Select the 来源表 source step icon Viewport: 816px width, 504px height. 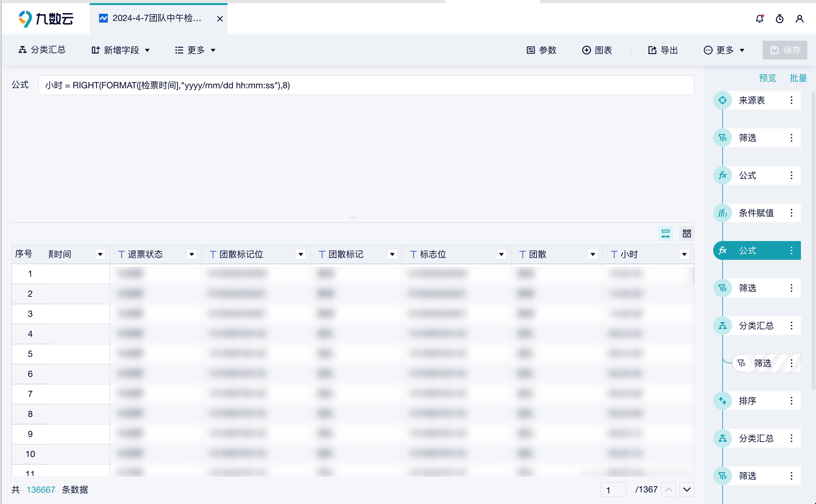[722, 100]
